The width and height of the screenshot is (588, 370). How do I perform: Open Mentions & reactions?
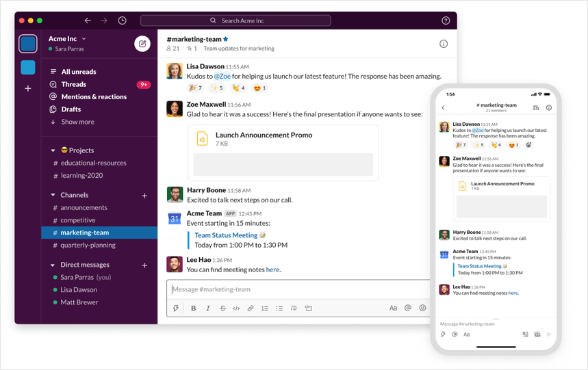coord(94,96)
